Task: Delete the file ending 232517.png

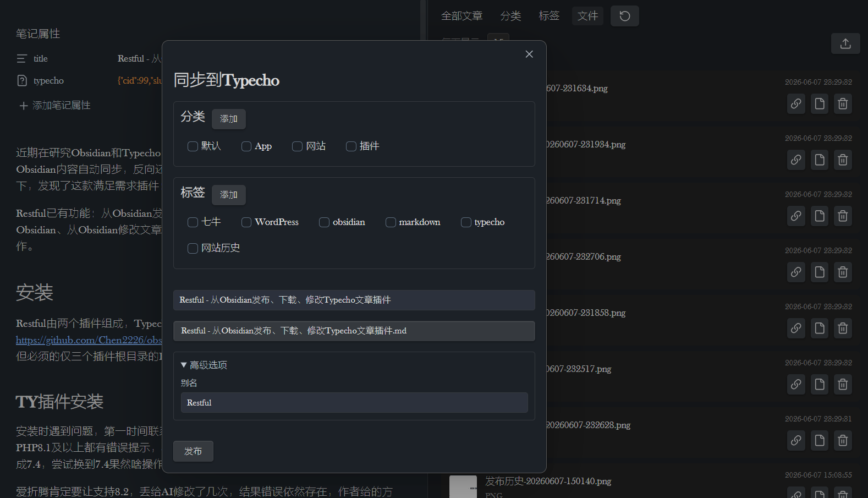Action: [x=843, y=384]
